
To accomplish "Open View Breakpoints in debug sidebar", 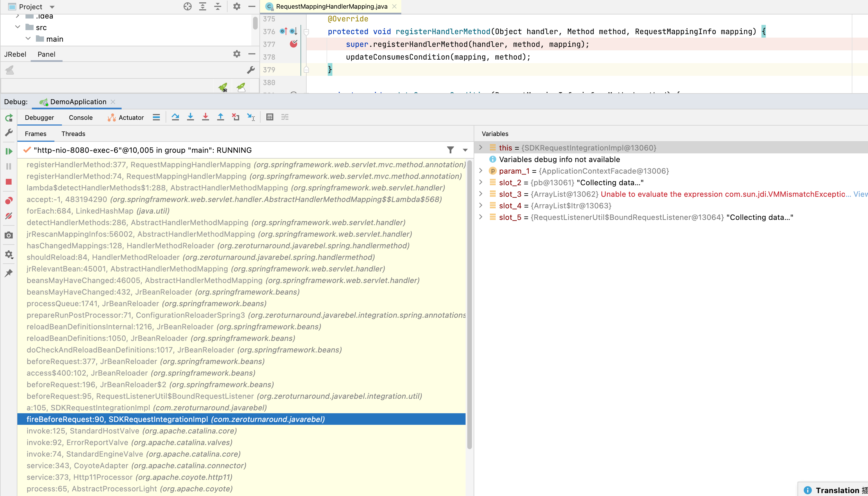I will coord(9,201).
